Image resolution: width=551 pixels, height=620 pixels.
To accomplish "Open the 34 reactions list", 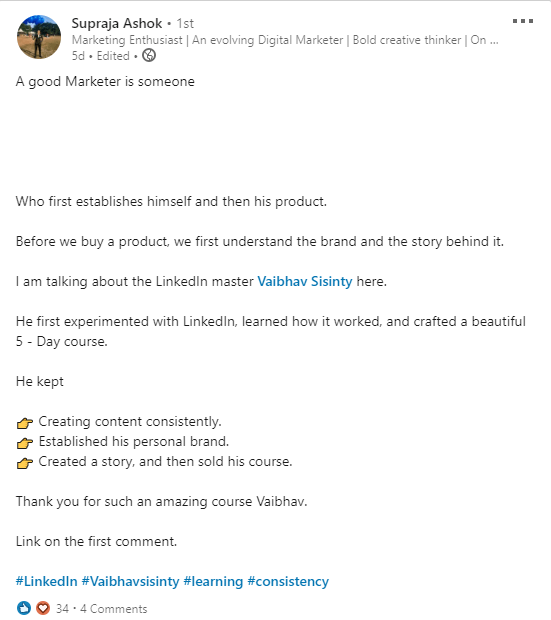I will [62, 609].
